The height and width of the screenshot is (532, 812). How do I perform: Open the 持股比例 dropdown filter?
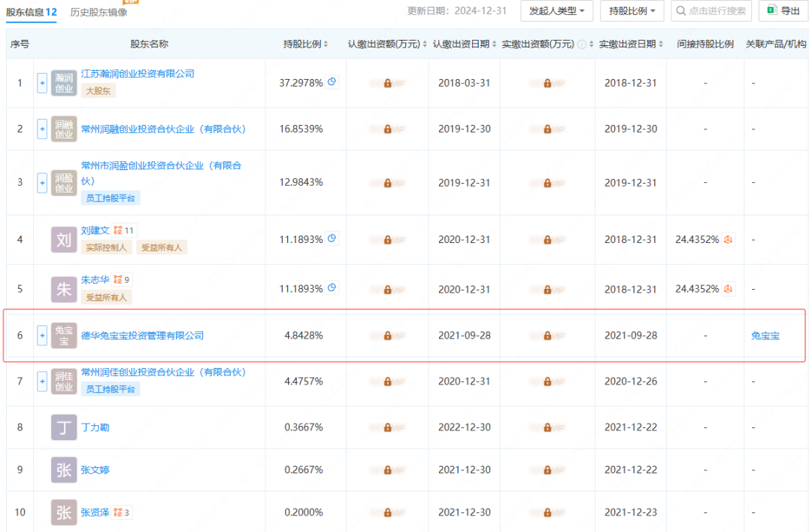click(x=632, y=11)
